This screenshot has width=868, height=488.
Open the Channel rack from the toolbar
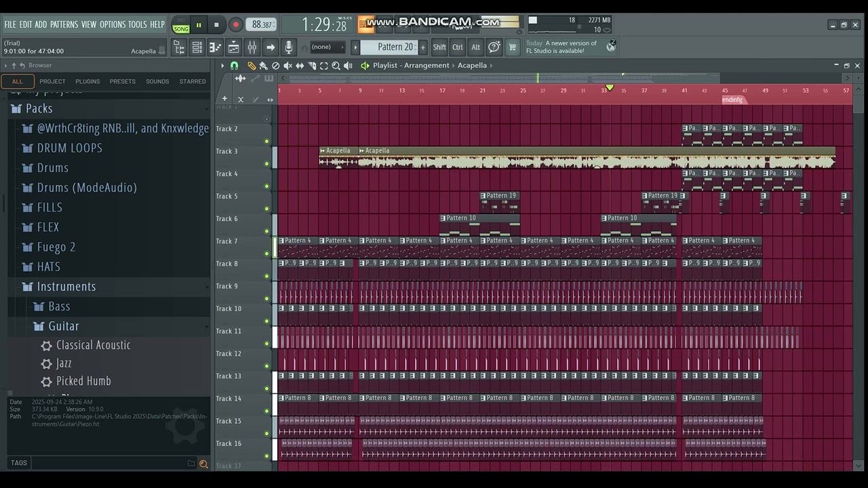(x=197, y=47)
